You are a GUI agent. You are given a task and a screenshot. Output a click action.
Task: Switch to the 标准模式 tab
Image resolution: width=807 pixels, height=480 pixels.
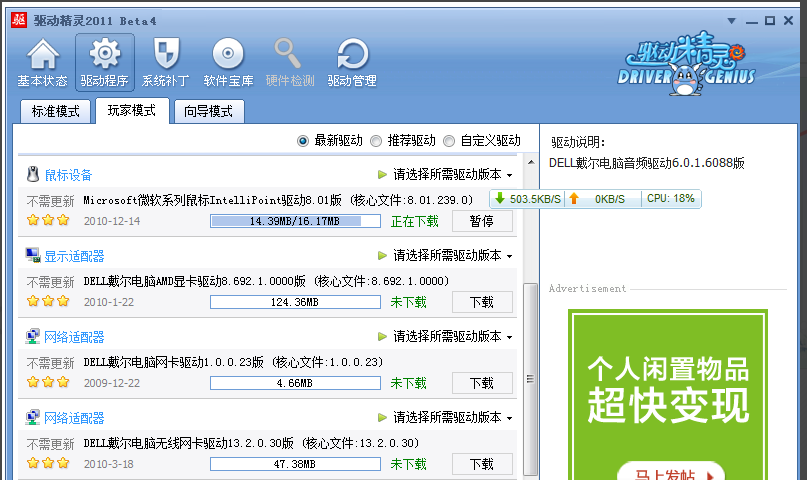(55, 111)
